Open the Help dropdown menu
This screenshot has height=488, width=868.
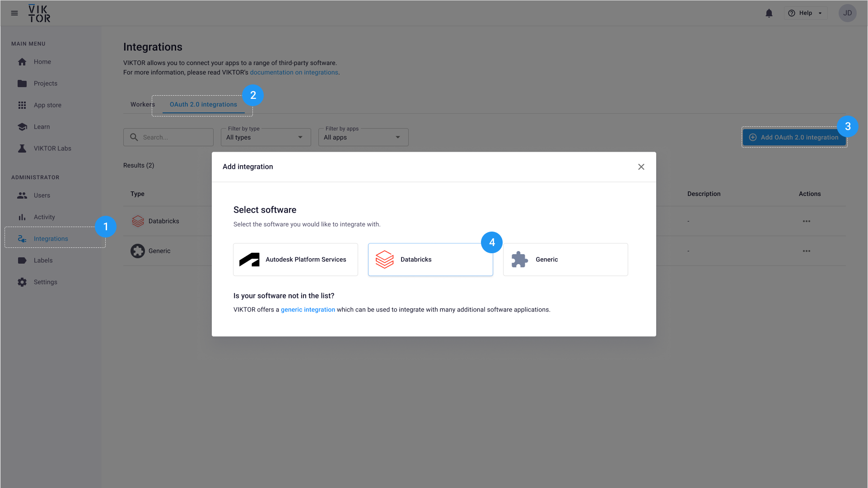(x=806, y=13)
